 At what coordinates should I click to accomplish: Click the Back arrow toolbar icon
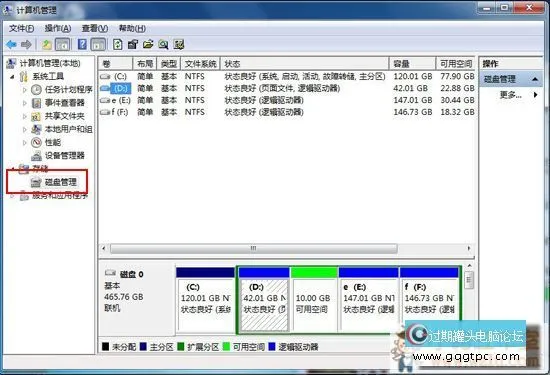click(x=11, y=45)
